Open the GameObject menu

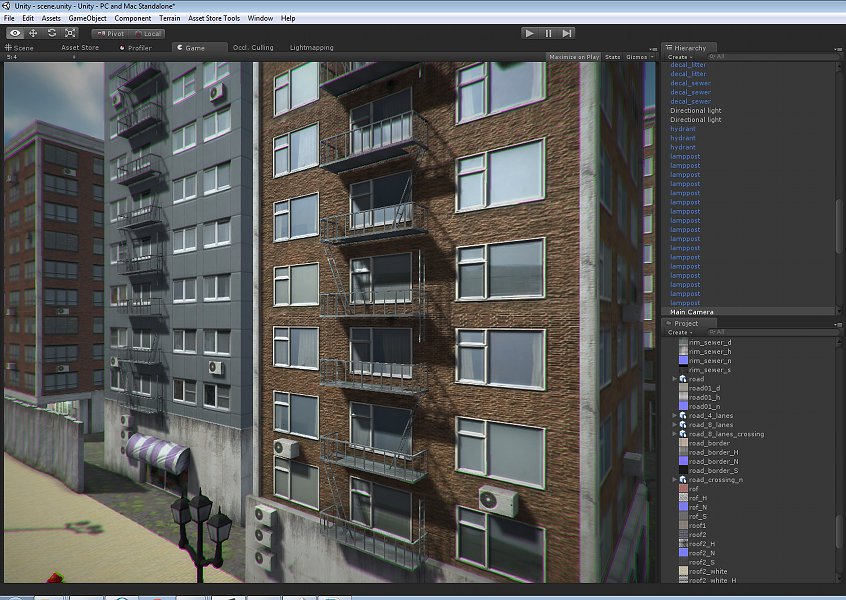pyautogui.click(x=87, y=18)
